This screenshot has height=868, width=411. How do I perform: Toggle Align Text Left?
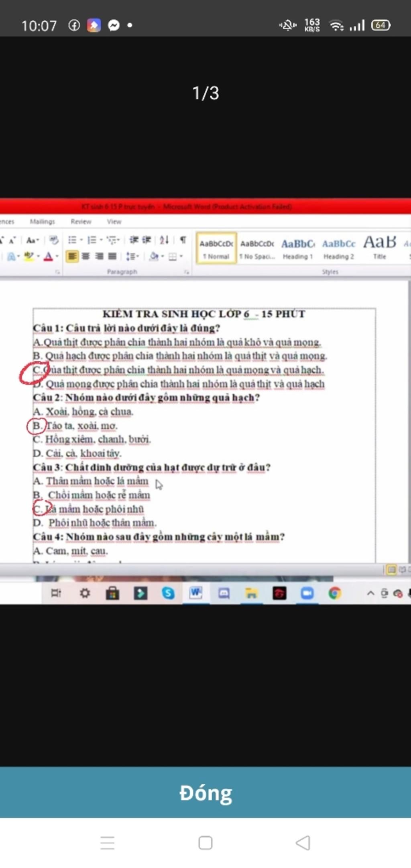(72, 256)
